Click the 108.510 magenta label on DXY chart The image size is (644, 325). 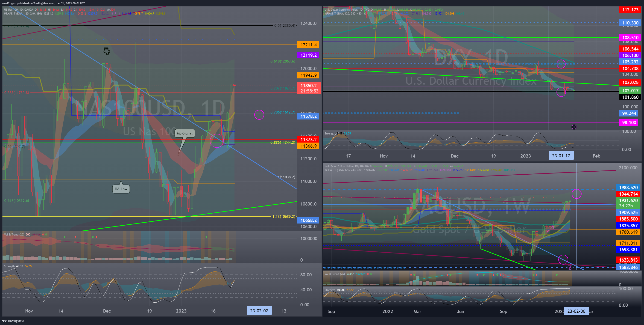click(630, 38)
